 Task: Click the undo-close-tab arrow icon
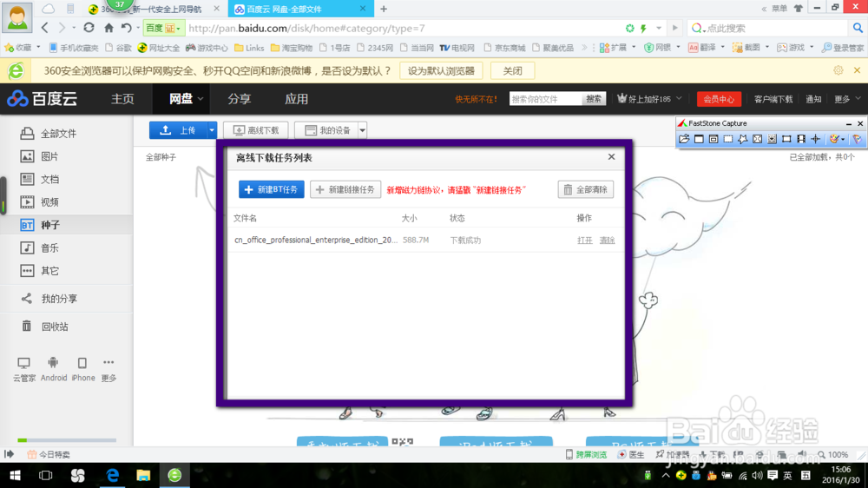(126, 28)
